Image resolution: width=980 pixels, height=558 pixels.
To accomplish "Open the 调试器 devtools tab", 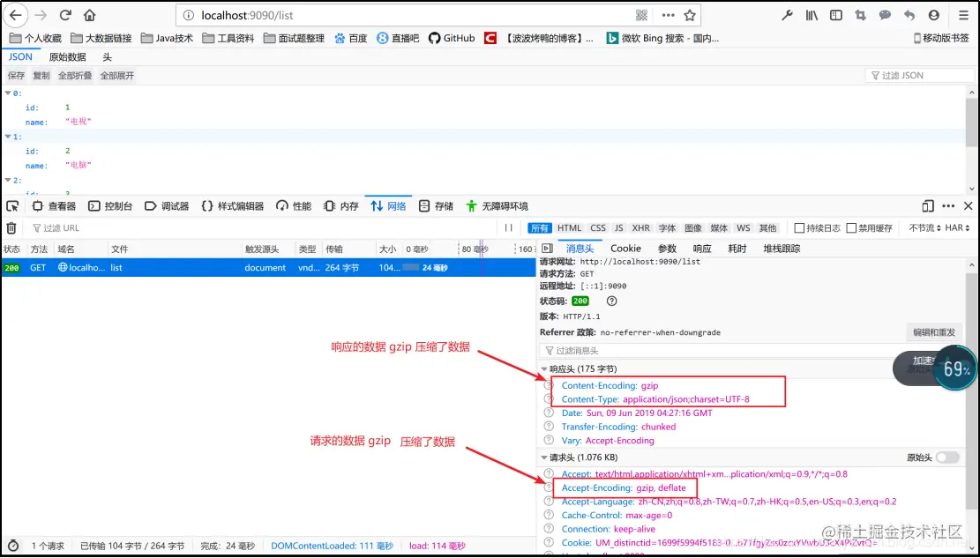I will [x=167, y=206].
